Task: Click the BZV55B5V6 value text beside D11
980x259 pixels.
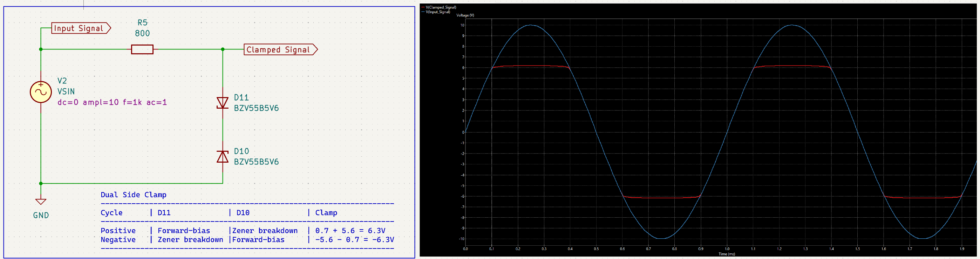Action: coord(256,108)
